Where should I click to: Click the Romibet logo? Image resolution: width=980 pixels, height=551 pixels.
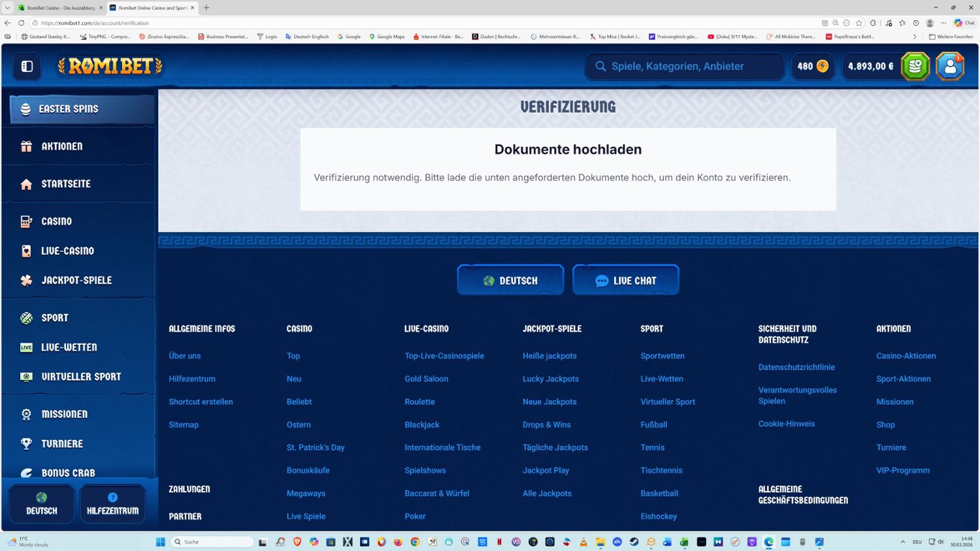click(110, 66)
